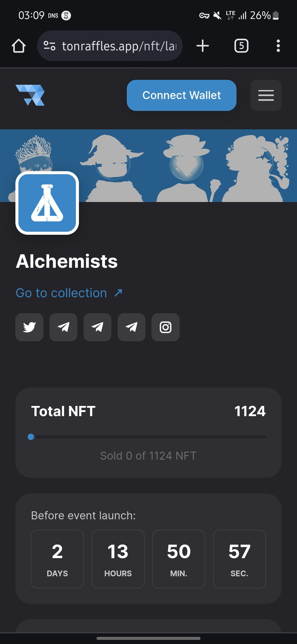Screen dimensions: 297x644
Task: Tap the HOURS countdown box
Action: point(118,559)
